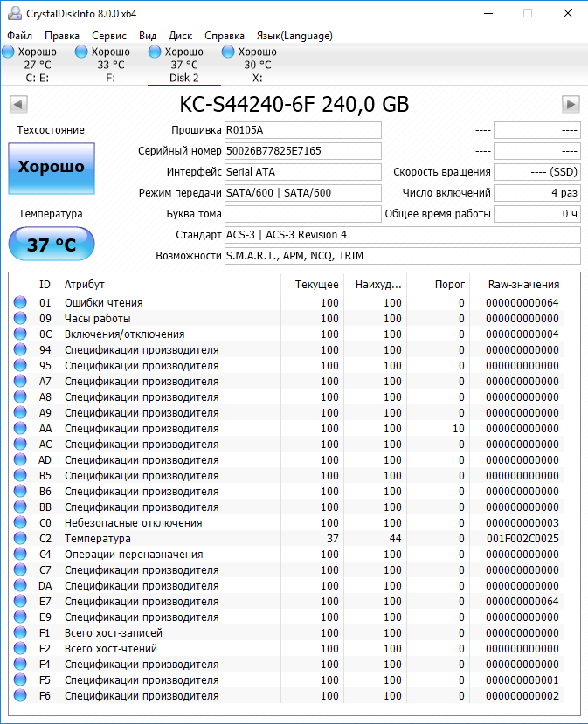Select the Всего хост-записей attribute text

click(114, 633)
